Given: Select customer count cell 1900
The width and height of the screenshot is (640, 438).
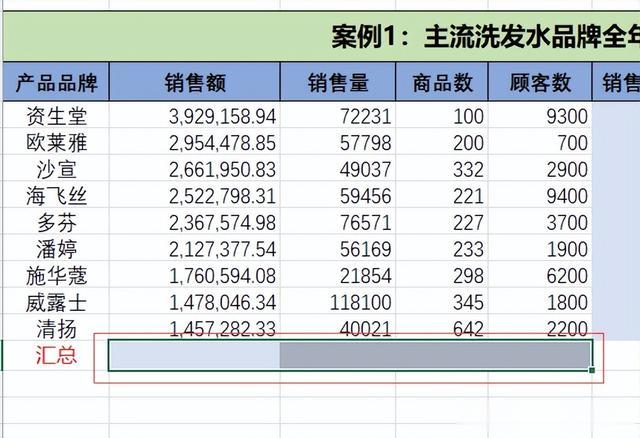Looking at the screenshot, I should pos(540,249).
